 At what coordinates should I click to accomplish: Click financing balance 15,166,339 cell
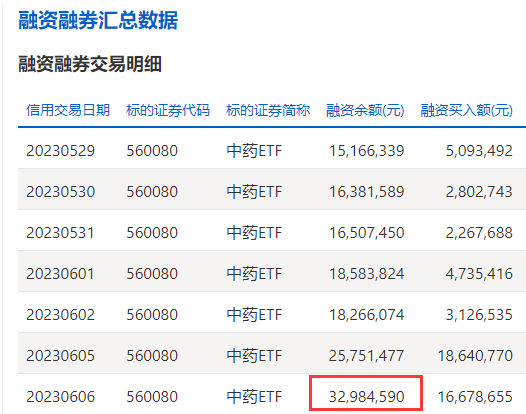(x=367, y=151)
